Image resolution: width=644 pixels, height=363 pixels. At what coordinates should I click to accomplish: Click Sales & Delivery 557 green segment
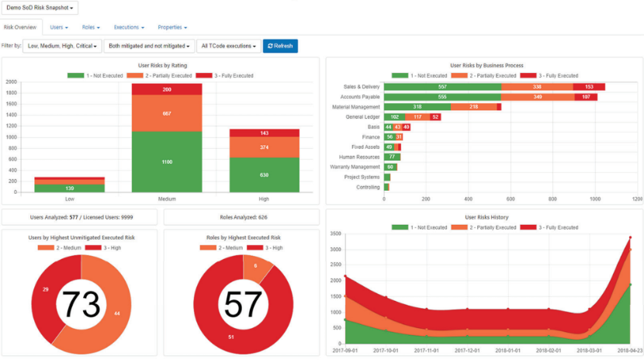442,87
